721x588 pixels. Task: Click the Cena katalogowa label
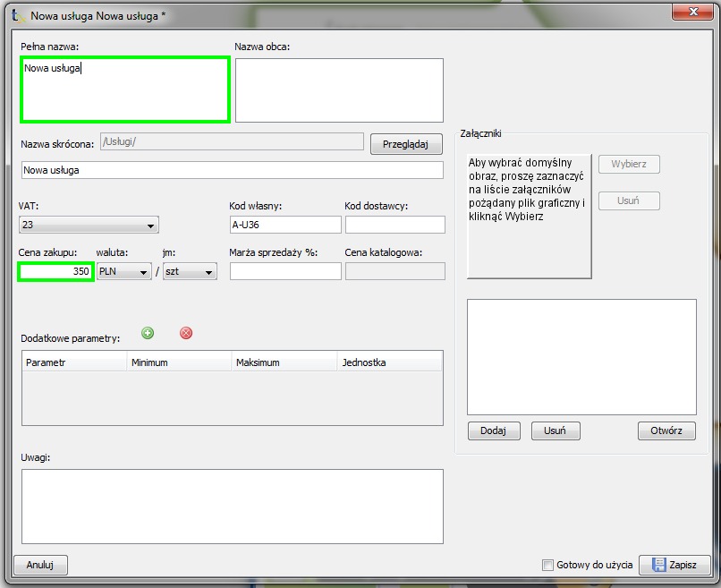point(384,252)
